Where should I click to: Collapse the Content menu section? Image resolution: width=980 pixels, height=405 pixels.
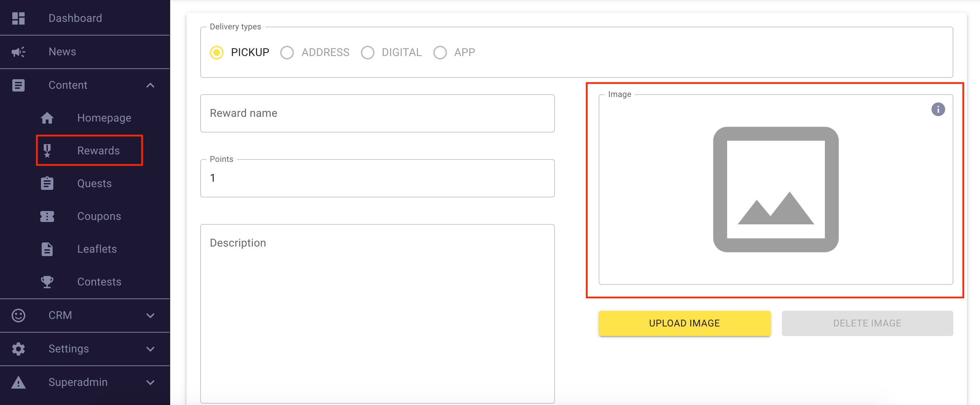pyautogui.click(x=150, y=85)
